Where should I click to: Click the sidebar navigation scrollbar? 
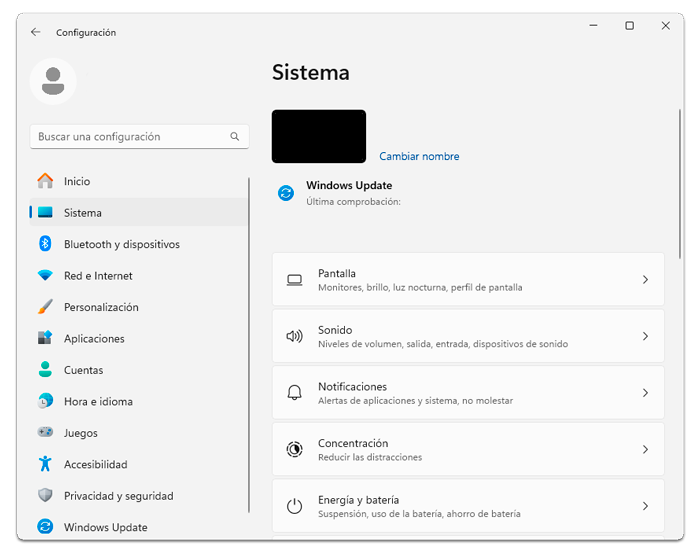(249, 345)
